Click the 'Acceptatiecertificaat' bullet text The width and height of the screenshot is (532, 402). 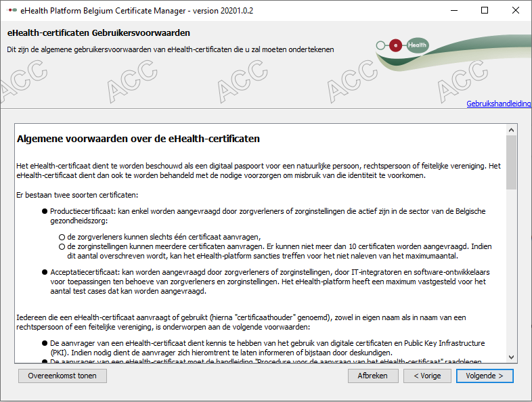pyautogui.click(x=270, y=282)
